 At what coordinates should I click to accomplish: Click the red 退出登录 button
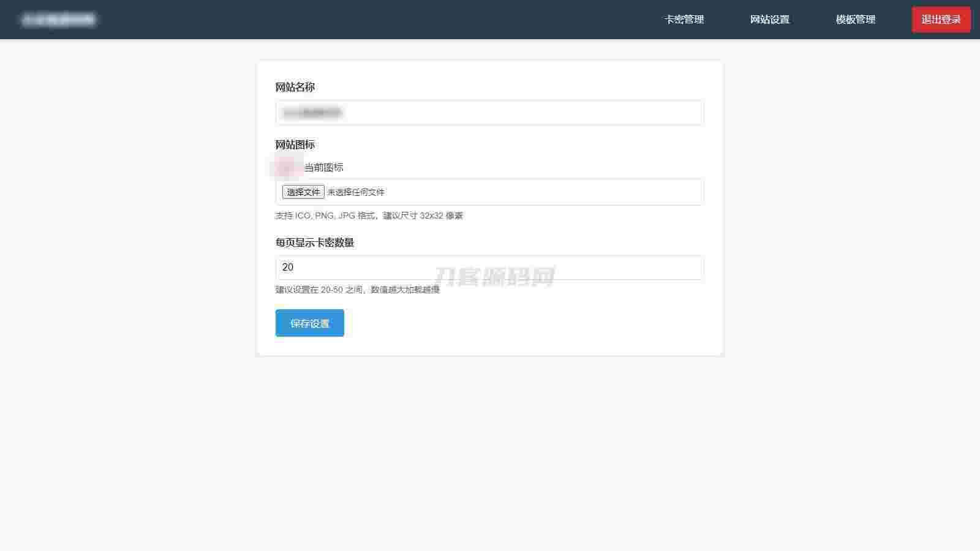941,20
